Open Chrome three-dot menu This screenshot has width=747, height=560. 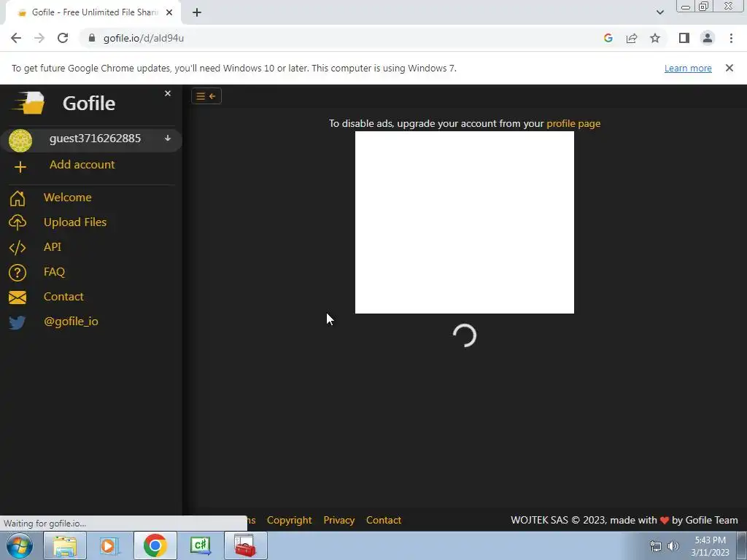tap(731, 38)
